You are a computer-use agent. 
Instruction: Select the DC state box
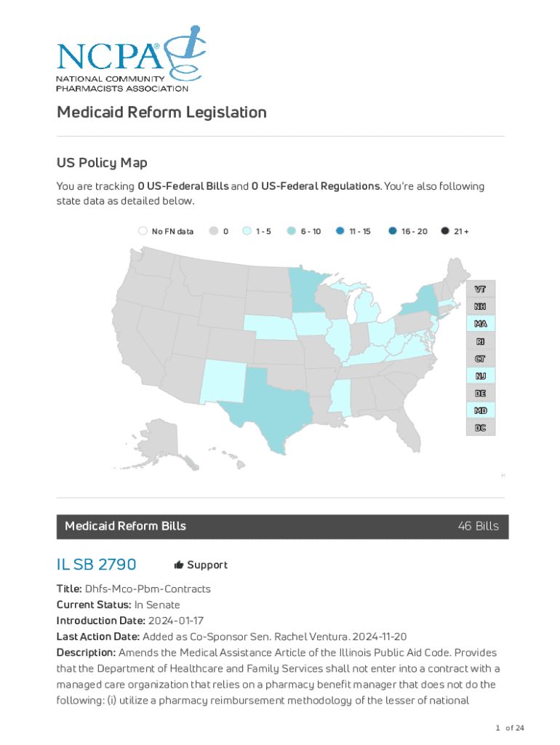point(481,429)
